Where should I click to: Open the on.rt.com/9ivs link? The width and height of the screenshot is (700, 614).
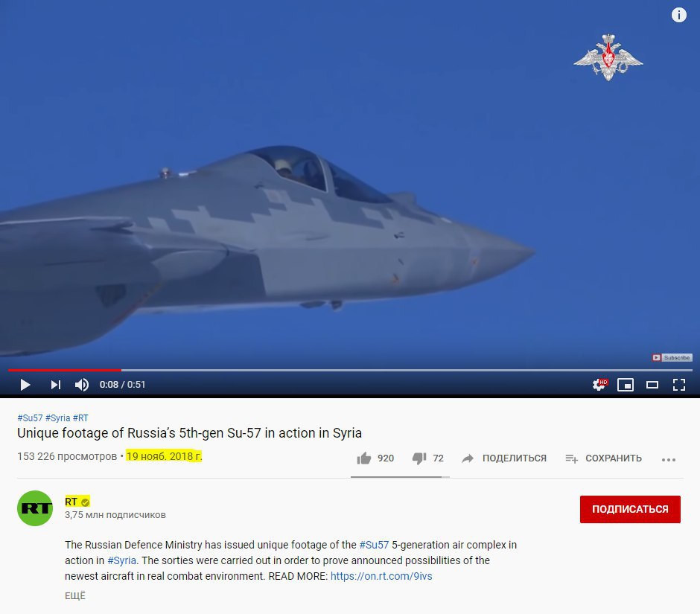[x=381, y=576]
